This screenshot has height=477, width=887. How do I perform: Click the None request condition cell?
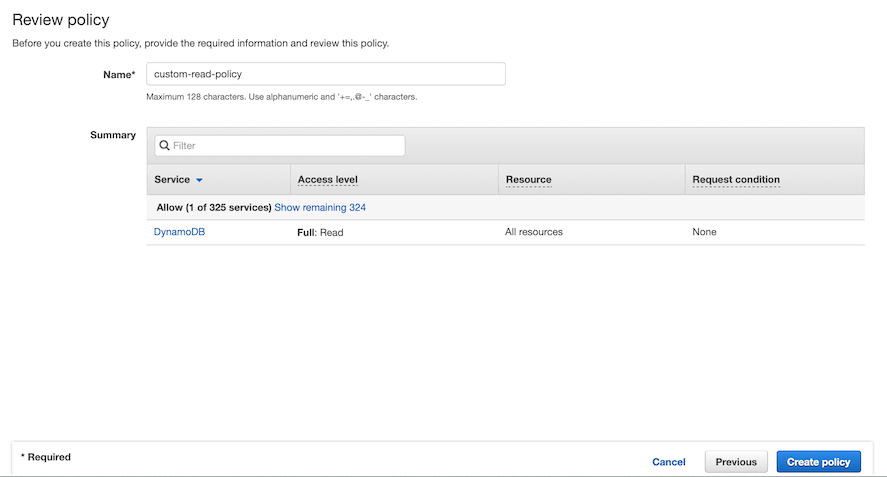click(x=704, y=232)
